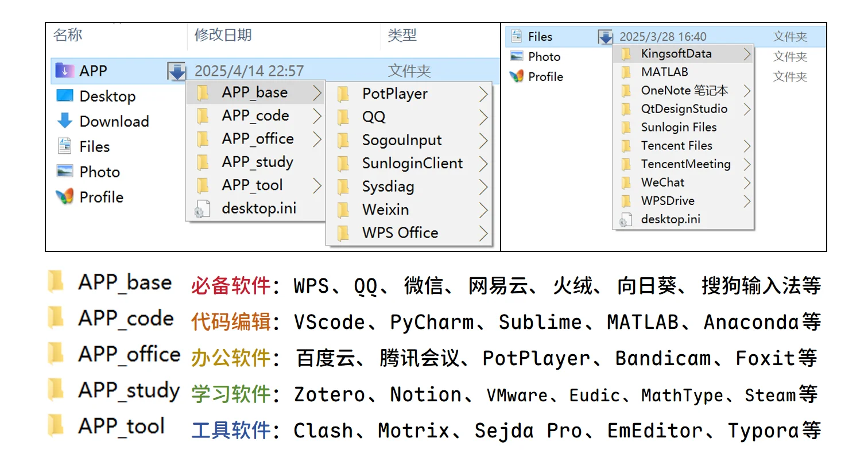Click the date 2025/3/28 16:40 on the Files row
The width and height of the screenshot is (868, 473).
point(663,37)
